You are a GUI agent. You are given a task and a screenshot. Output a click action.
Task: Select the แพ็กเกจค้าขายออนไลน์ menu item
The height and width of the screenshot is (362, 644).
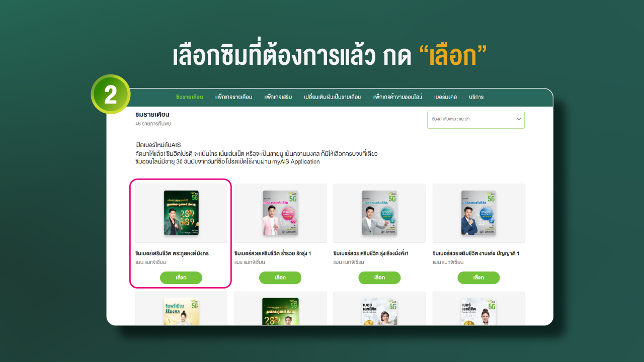pos(397,97)
